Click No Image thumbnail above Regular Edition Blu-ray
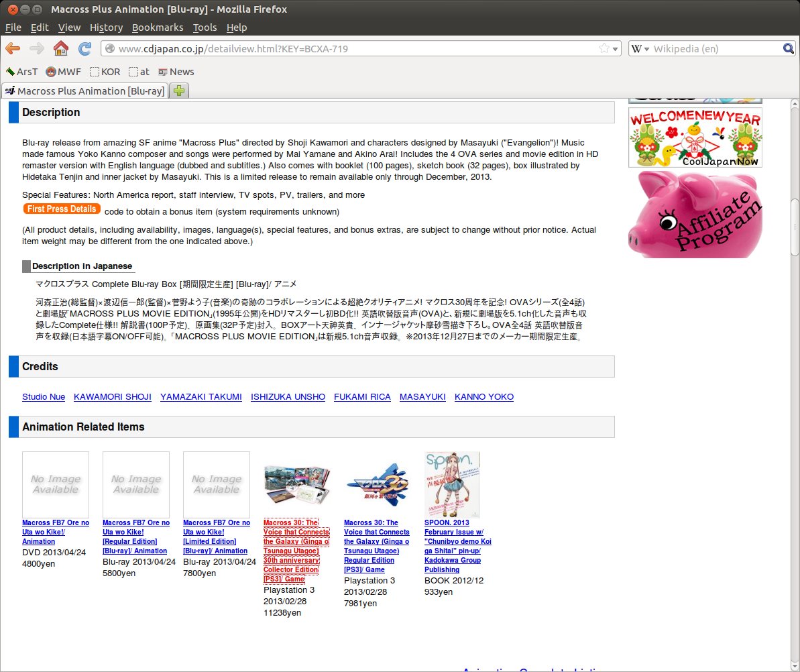 coord(136,484)
